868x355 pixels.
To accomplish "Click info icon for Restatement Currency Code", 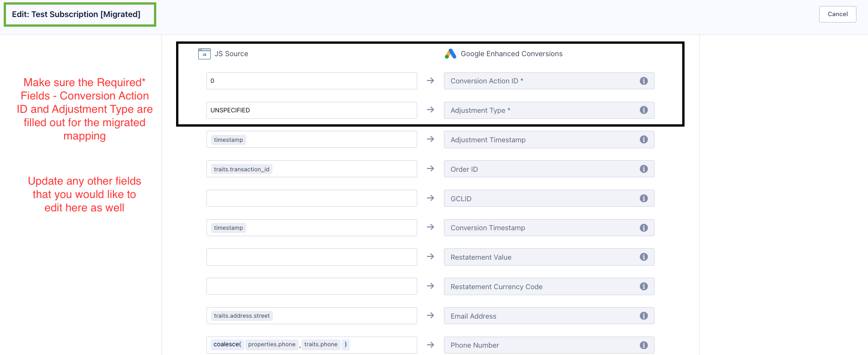I will coord(644,286).
